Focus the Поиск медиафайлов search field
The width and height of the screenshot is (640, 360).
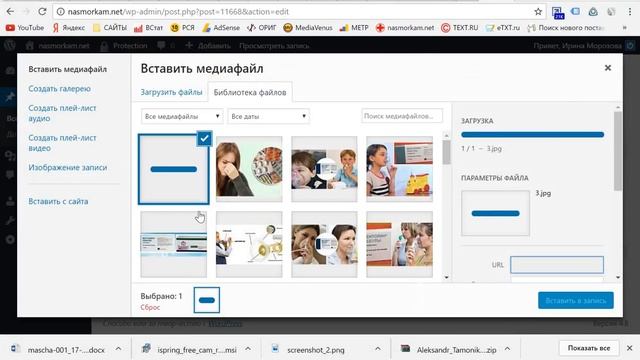coord(402,116)
